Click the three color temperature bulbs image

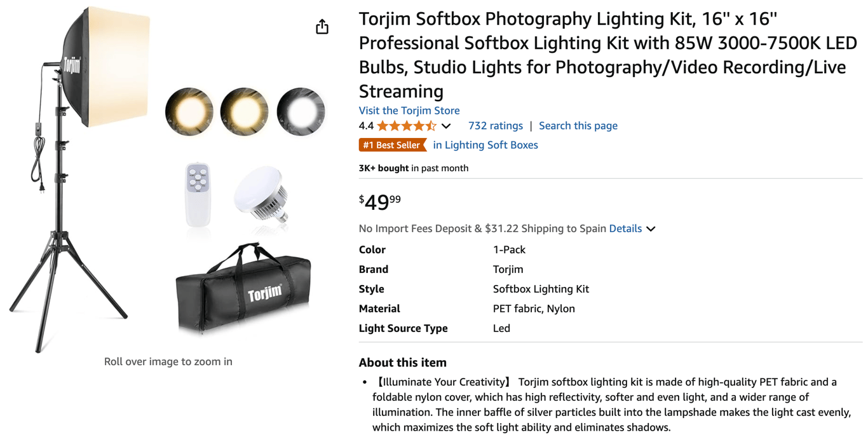pyautogui.click(x=244, y=111)
